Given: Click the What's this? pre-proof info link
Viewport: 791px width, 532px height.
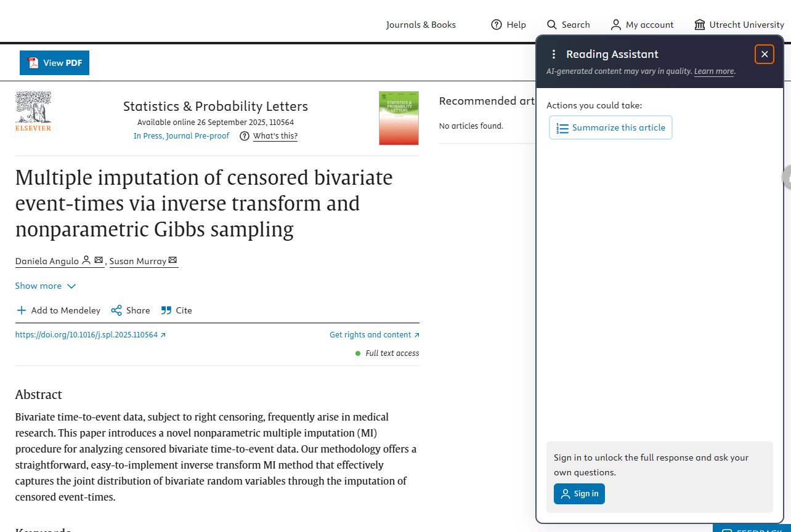Looking at the screenshot, I should [275, 136].
